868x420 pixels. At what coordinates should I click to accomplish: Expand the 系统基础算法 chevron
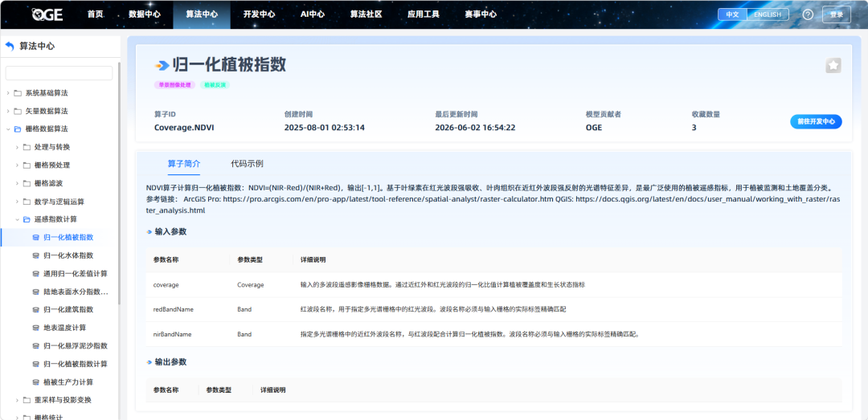coord(8,93)
